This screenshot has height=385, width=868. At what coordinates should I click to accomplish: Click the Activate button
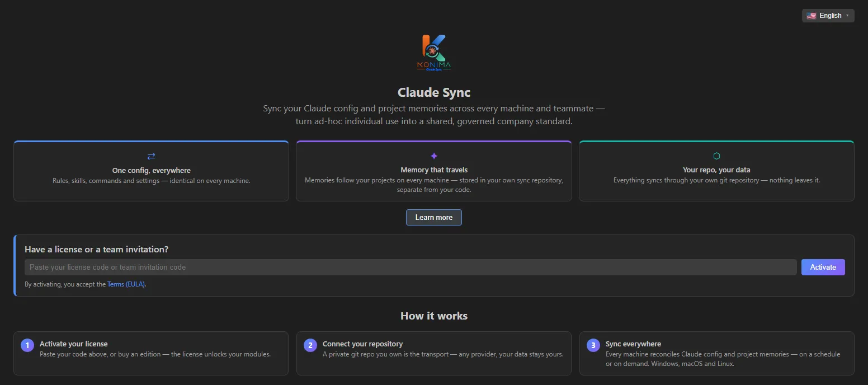pyautogui.click(x=823, y=267)
